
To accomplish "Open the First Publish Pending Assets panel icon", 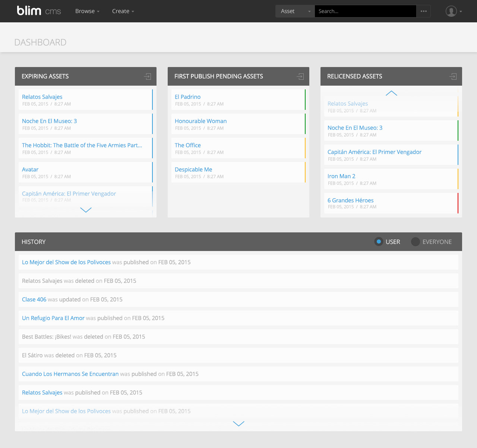I will tap(300, 76).
